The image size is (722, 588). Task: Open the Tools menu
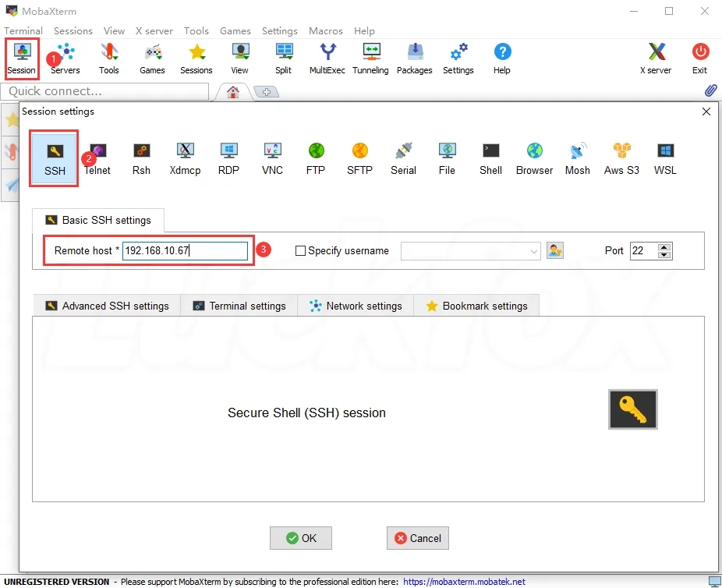(196, 31)
